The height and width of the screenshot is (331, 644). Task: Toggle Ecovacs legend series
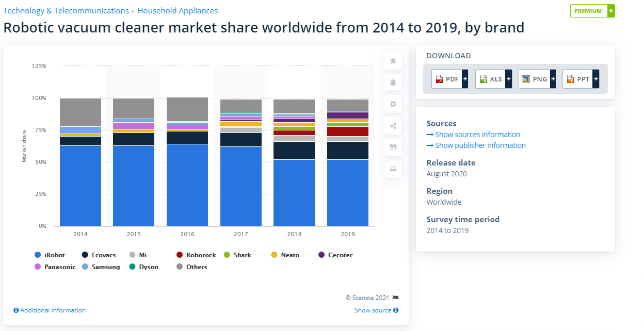pos(100,255)
